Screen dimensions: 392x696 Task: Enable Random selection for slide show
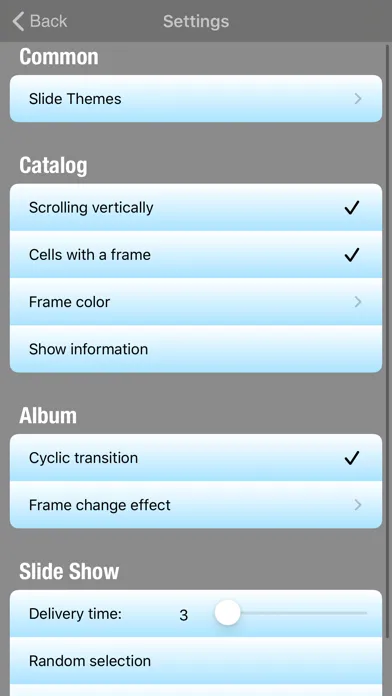(x=196, y=660)
